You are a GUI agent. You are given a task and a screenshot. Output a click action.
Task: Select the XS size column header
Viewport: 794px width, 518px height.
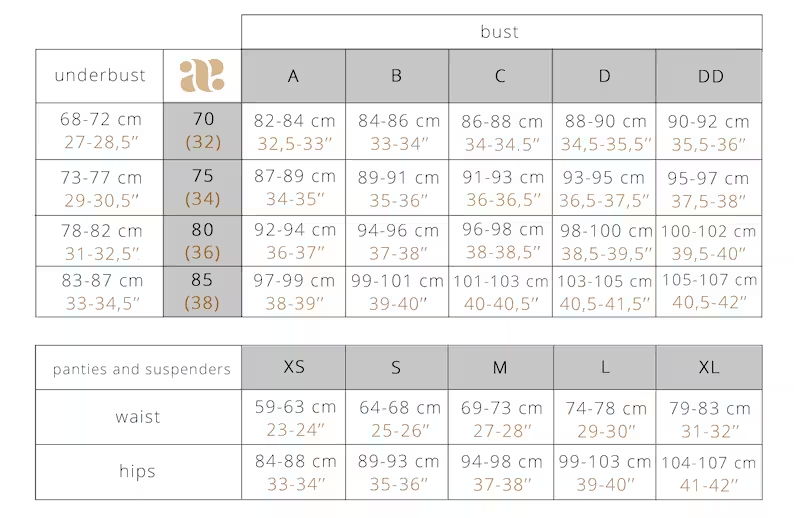click(294, 368)
